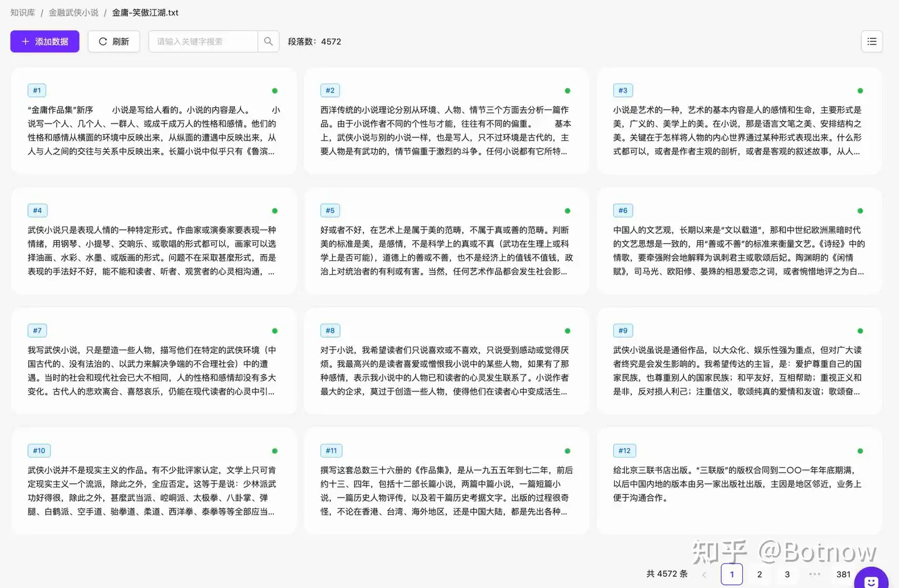Click the #2 segment tag
Screen dimensions: 899x588
pyautogui.click(x=330, y=91)
